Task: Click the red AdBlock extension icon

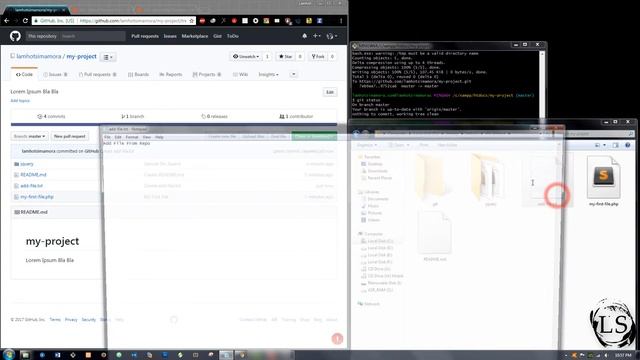Action: 202,20
